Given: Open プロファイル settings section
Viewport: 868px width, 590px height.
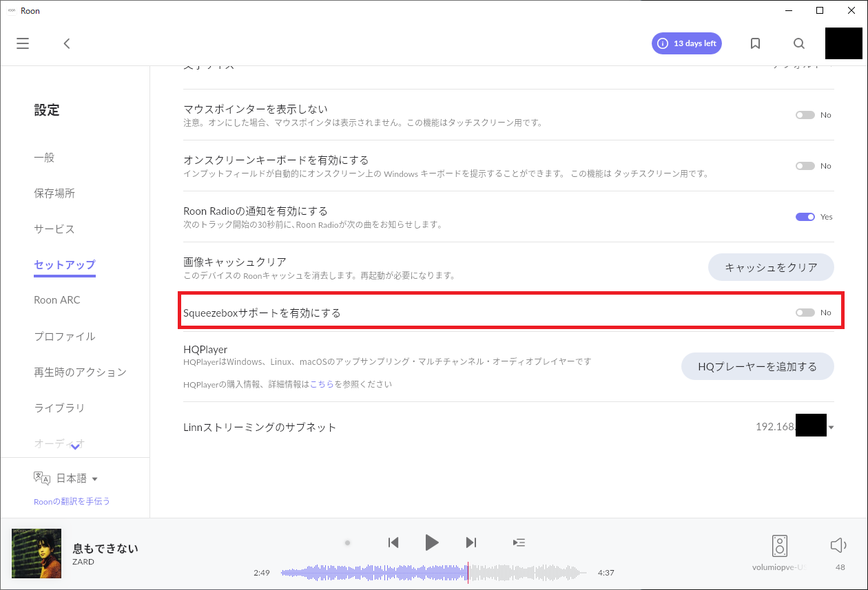Looking at the screenshot, I should tap(65, 337).
